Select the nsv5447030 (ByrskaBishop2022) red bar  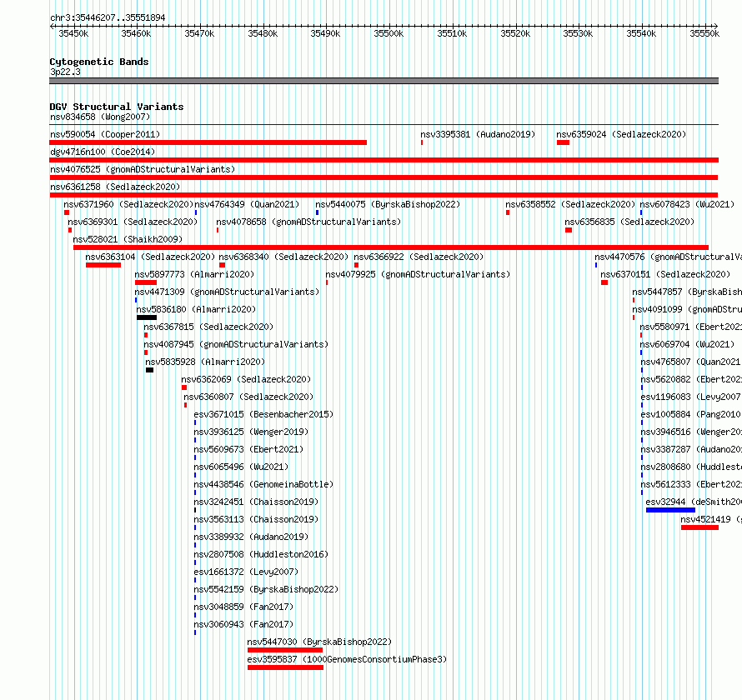[x=285, y=650]
